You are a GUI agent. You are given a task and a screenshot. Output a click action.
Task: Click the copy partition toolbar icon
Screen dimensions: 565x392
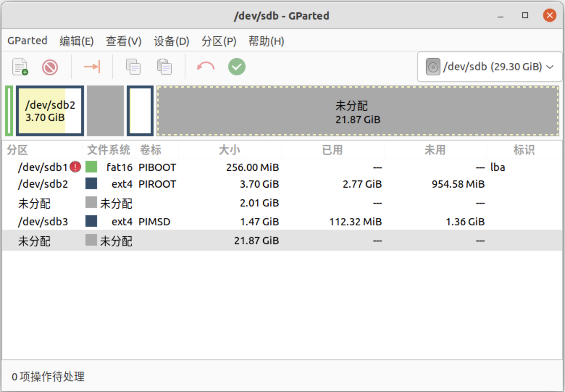(133, 67)
